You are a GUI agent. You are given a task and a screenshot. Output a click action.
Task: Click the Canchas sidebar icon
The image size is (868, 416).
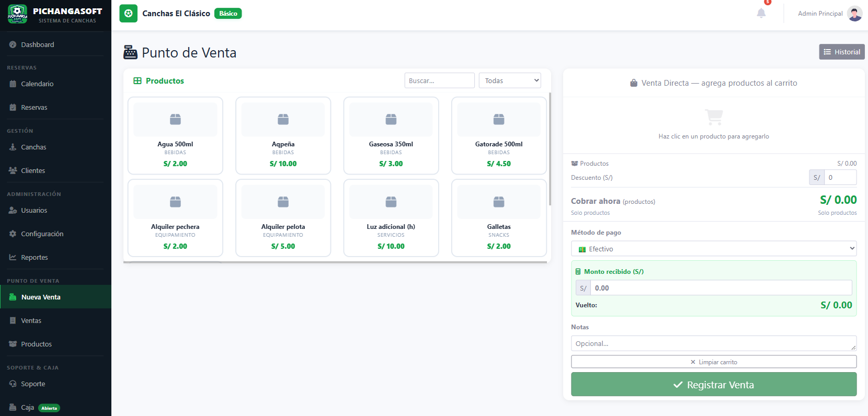(x=13, y=147)
